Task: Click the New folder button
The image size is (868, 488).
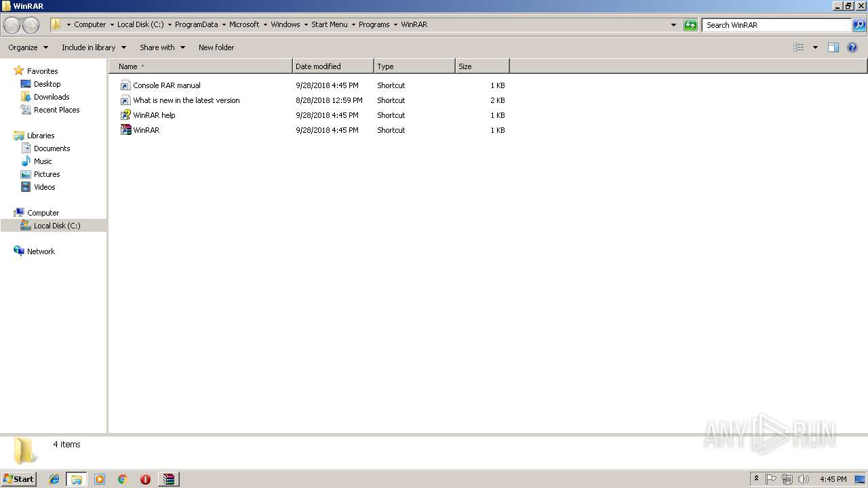Action: click(216, 47)
